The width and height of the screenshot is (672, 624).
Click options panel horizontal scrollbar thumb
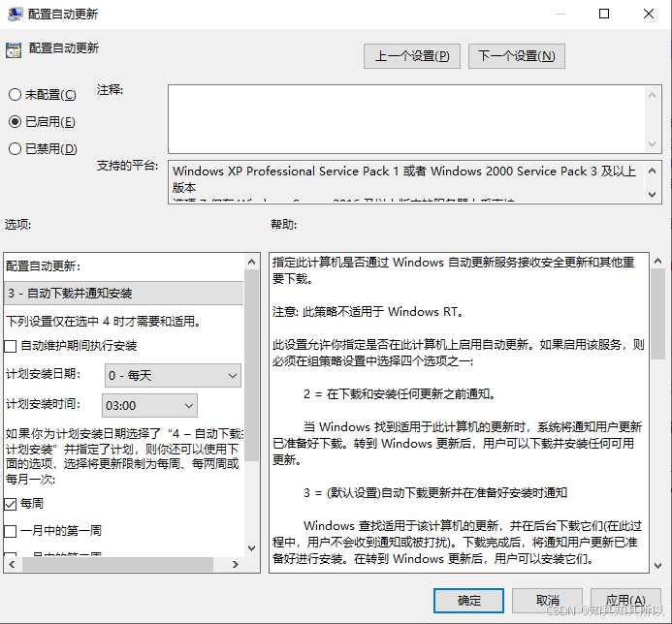(x=118, y=565)
